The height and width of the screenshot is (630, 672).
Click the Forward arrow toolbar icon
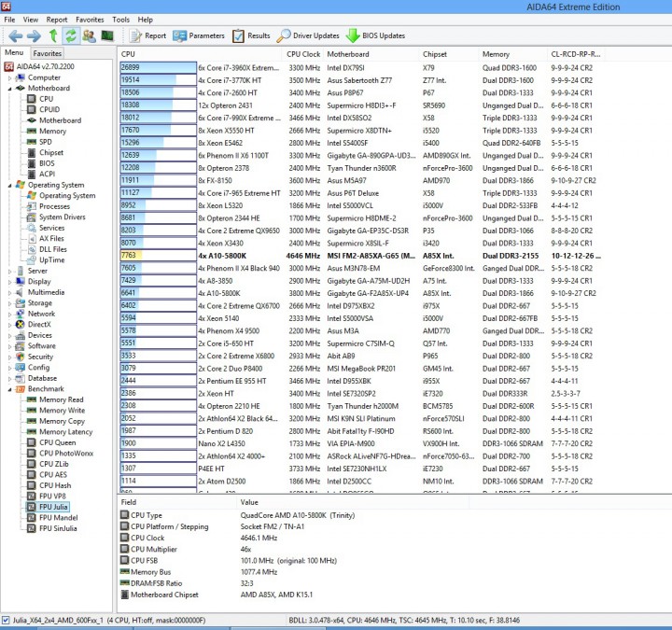tap(34, 35)
